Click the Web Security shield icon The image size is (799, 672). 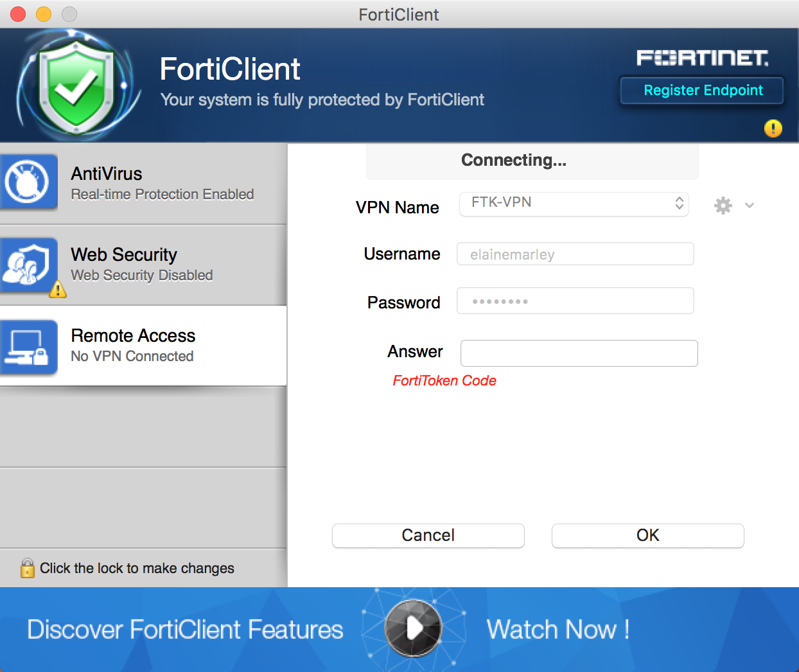29,265
